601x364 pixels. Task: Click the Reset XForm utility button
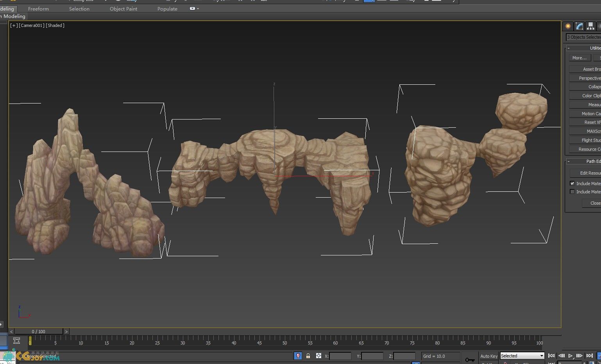(585, 122)
